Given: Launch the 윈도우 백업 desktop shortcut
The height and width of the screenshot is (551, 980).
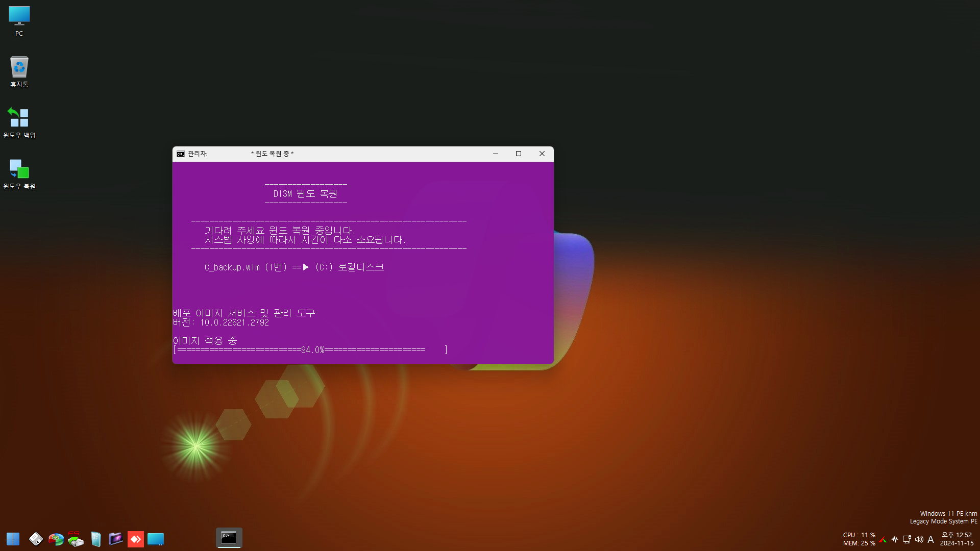Looking at the screenshot, I should click(x=19, y=122).
